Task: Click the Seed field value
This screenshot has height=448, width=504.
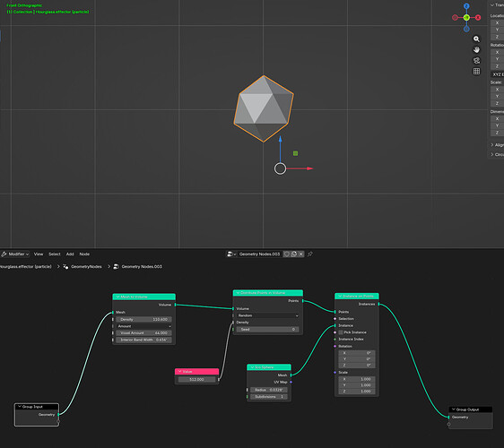Action: click(x=268, y=330)
